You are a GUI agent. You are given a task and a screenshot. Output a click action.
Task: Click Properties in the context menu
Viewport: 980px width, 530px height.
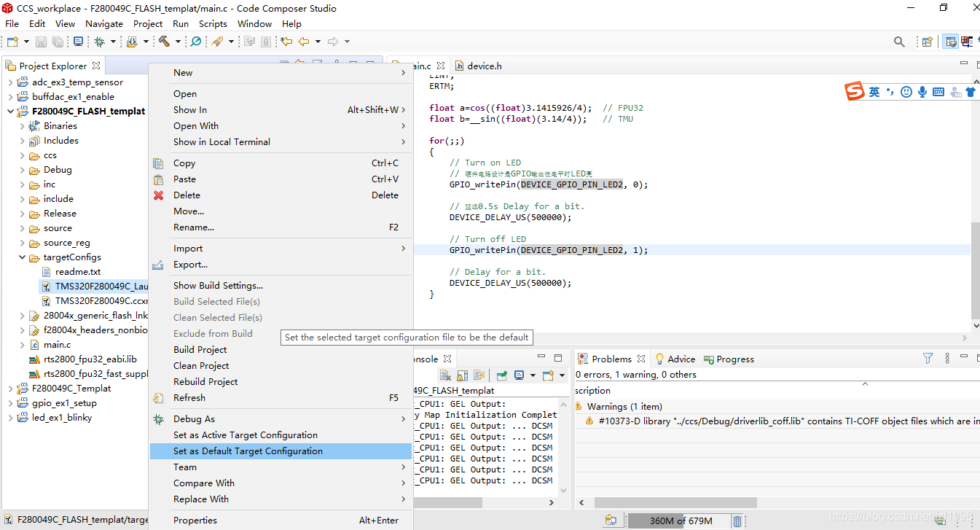coord(281,521)
